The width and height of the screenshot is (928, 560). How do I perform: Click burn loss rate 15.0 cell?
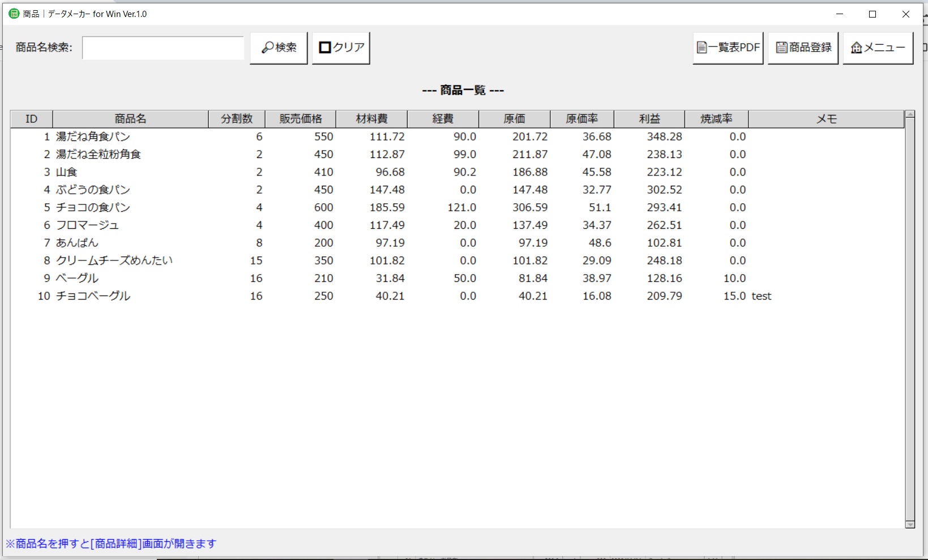coord(735,296)
